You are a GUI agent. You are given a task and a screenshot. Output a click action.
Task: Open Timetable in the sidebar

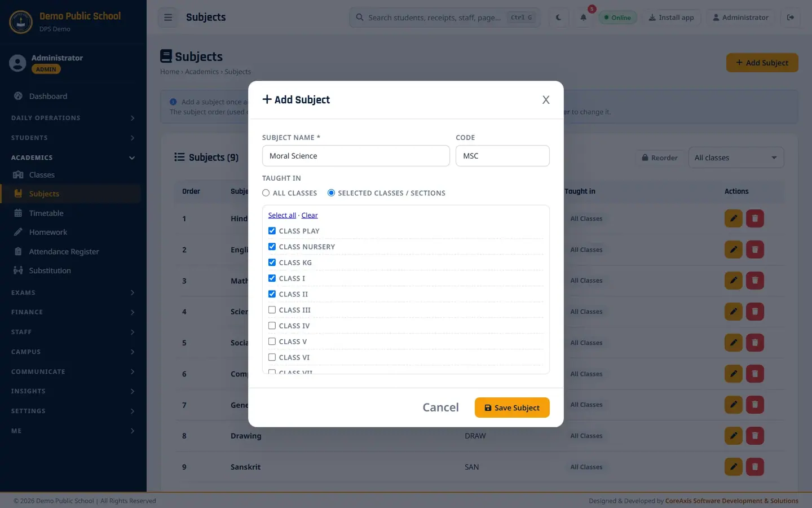click(70, 213)
